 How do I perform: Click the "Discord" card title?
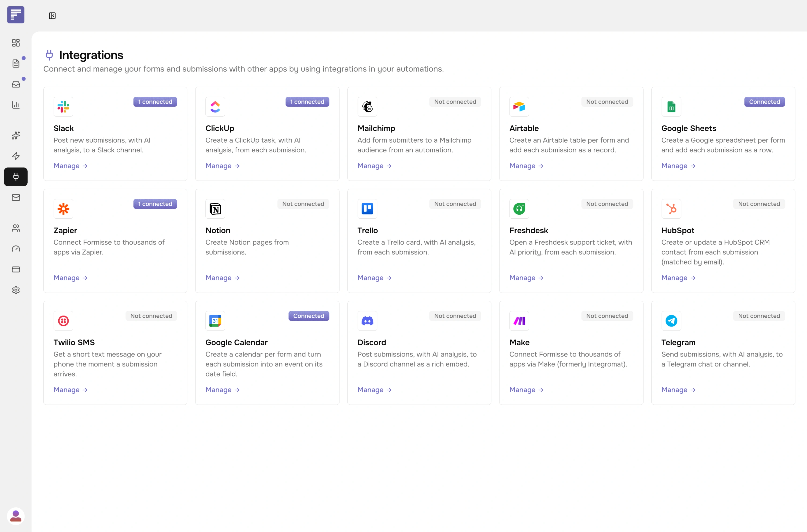click(x=372, y=342)
